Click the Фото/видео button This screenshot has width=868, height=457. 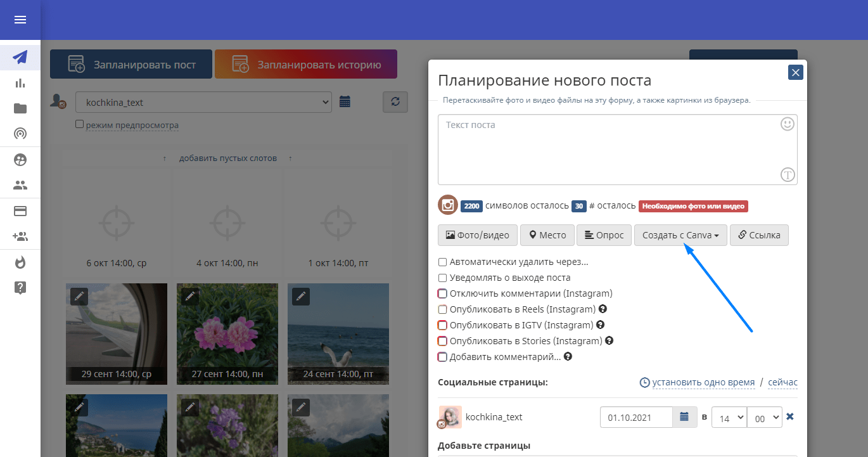coord(478,235)
